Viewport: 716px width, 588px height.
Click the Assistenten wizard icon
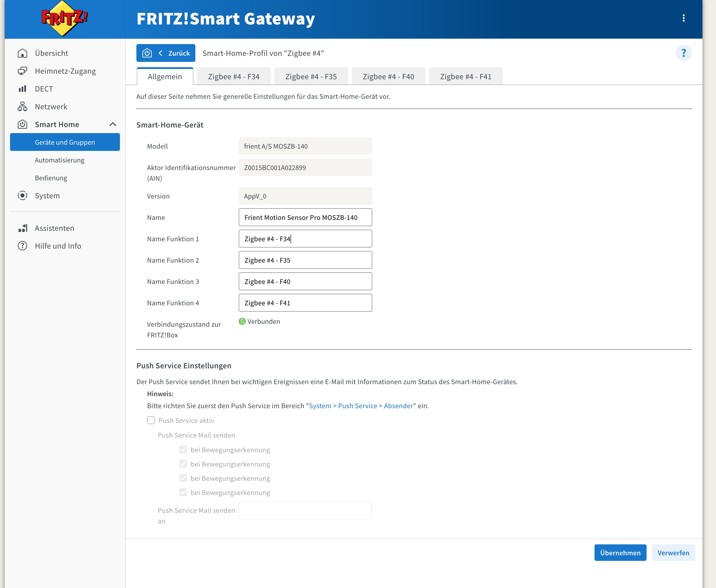(x=22, y=228)
